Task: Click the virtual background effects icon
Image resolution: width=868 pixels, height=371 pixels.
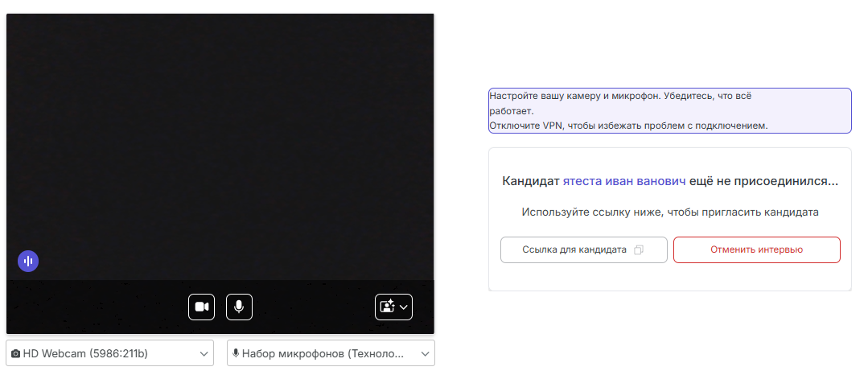Action: 387,307
